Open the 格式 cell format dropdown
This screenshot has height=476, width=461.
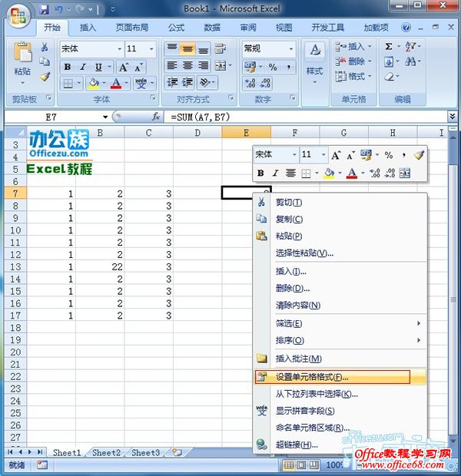pos(353,76)
